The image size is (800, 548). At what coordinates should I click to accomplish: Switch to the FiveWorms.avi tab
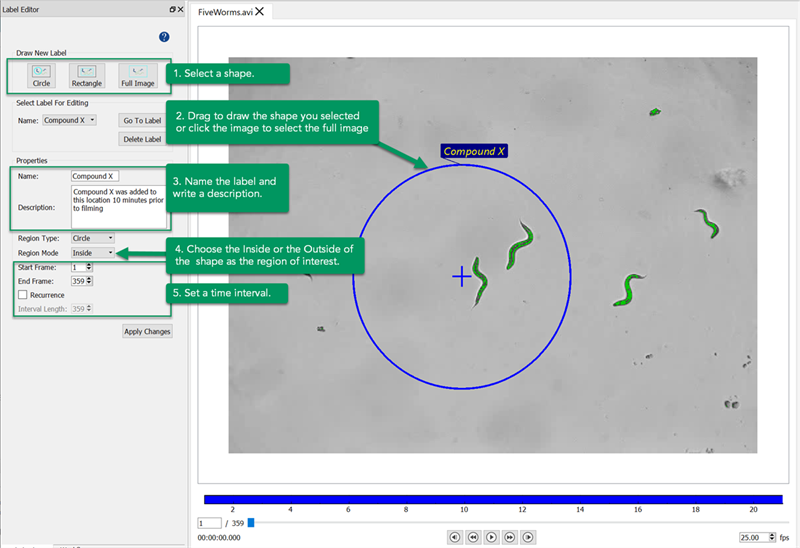click(226, 12)
